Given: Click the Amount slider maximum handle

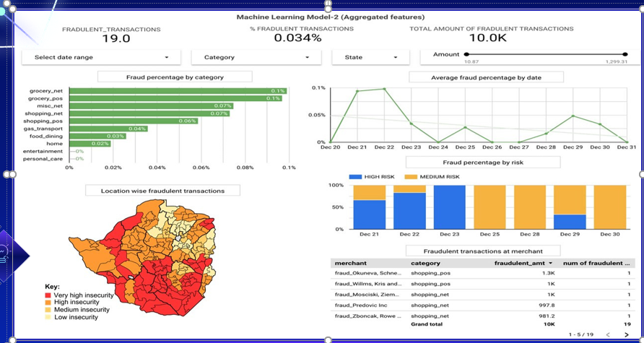Looking at the screenshot, I should [x=625, y=55].
